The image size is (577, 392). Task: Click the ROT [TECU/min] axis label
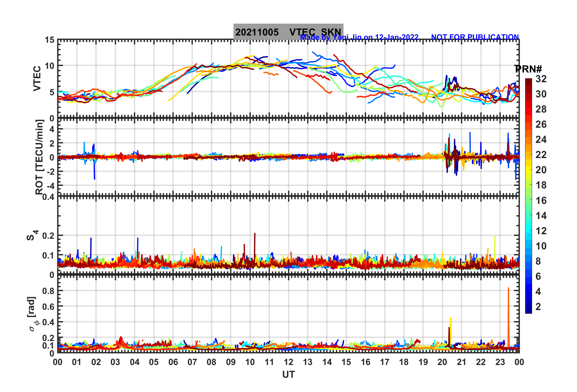[39, 157]
